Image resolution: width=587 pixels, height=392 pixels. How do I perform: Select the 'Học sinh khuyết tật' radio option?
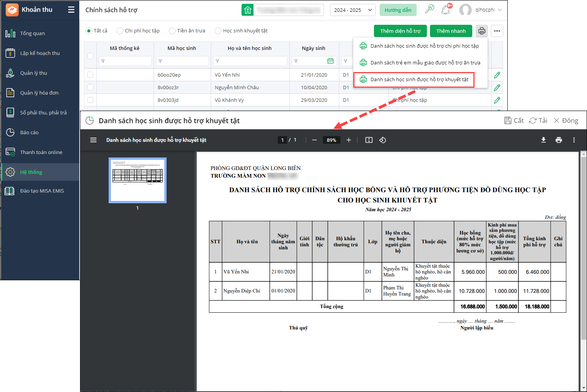coord(218,31)
